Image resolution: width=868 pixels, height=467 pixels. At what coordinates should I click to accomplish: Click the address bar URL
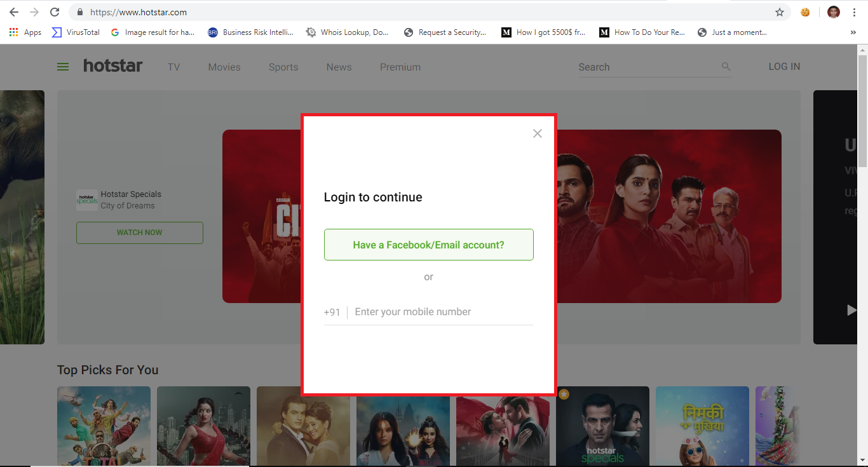click(x=139, y=12)
